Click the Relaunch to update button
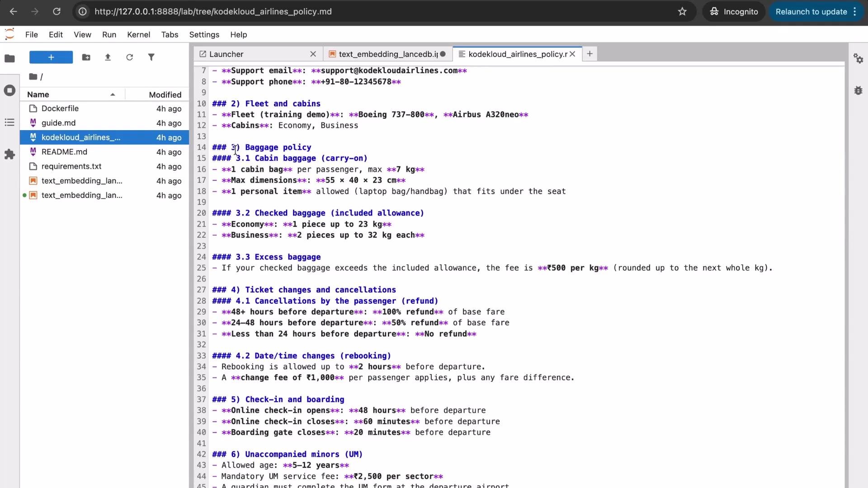Screen dimensions: 868x488 click(811, 12)
